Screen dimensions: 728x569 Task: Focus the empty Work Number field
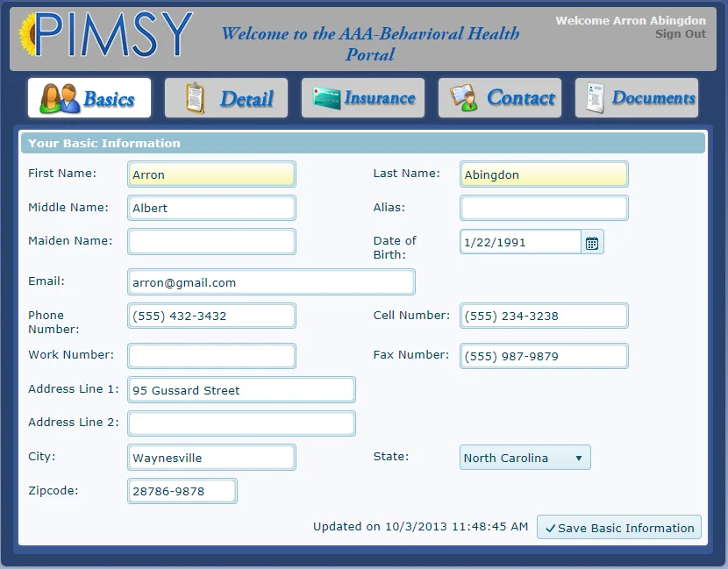click(211, 356)
